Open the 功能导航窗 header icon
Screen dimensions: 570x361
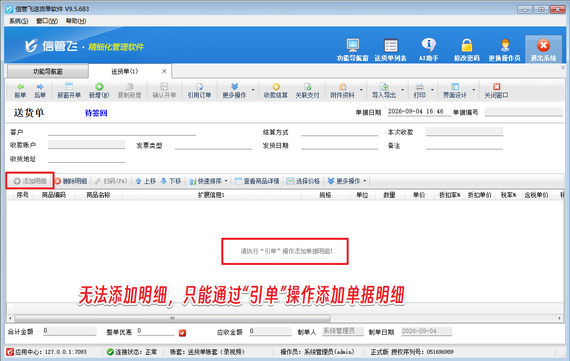(352, 49)
